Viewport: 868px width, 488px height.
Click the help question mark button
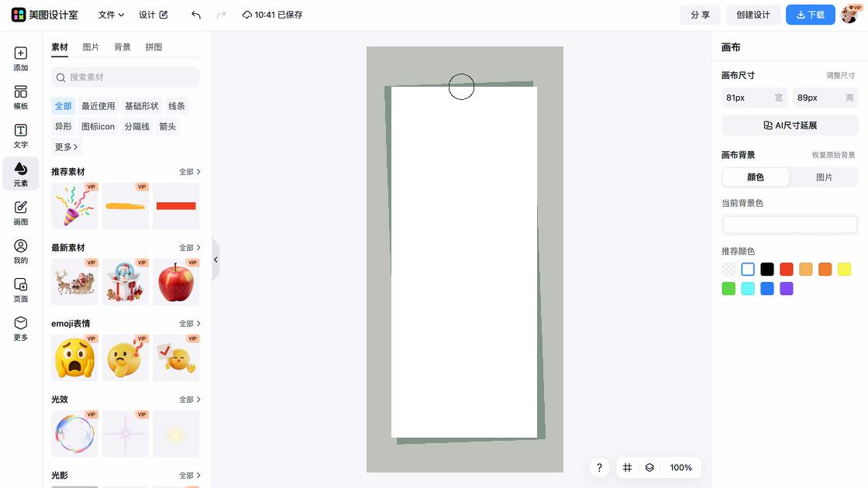pyautogui.click(x=599, y=468)
